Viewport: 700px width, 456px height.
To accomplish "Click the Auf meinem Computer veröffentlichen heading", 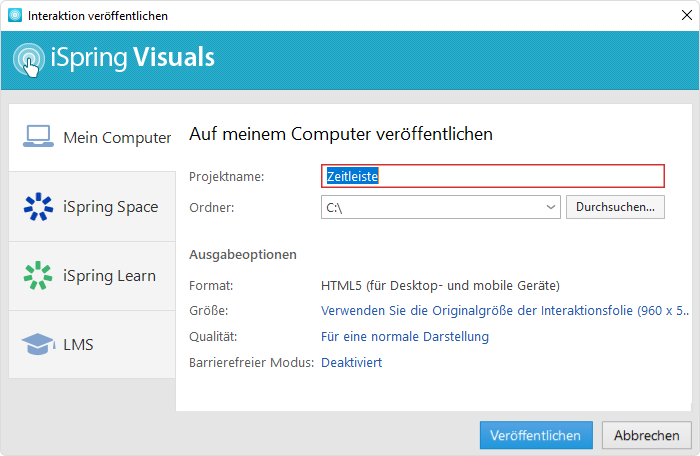I will click(x=341, y=134).
